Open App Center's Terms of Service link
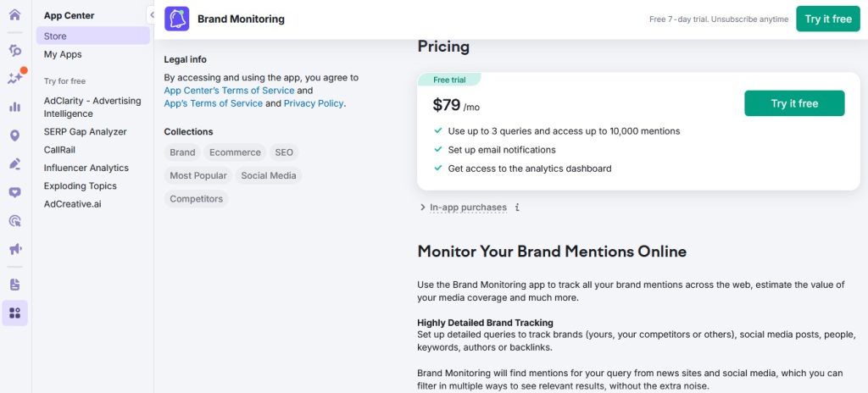Image resolution: width=868 pixels, height=393 pixels. [x=229, y=91]
